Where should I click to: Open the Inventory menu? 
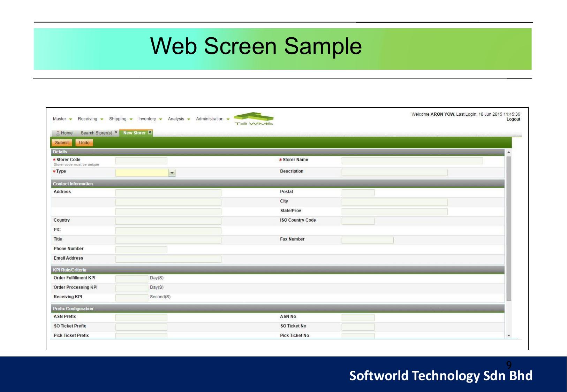pos(150,119)
